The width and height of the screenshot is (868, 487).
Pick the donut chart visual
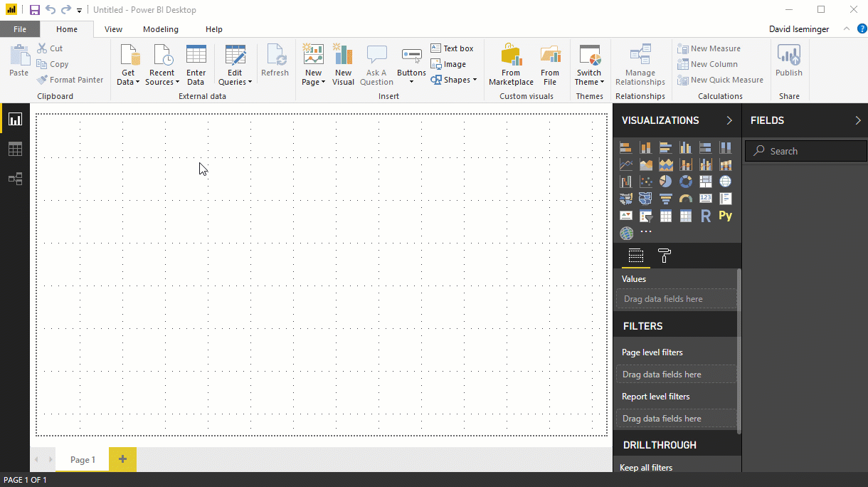pyautogui.click(x=686, y=182)
